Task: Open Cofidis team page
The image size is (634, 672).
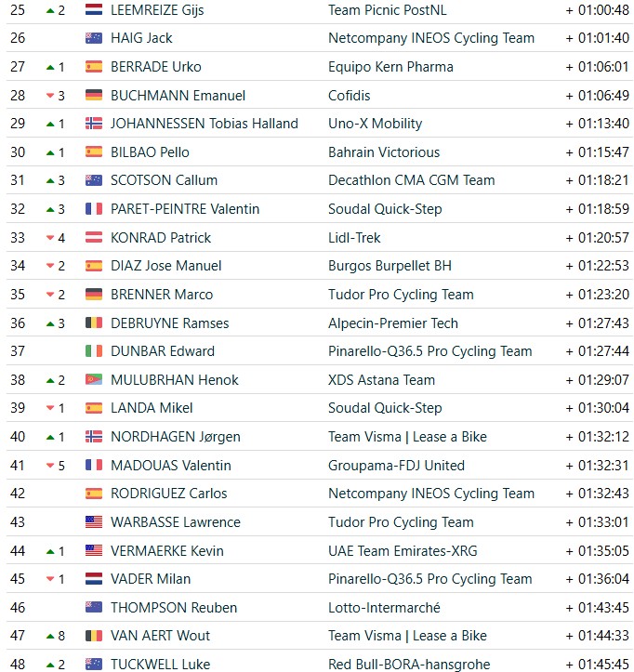Action: coord(349,95)
